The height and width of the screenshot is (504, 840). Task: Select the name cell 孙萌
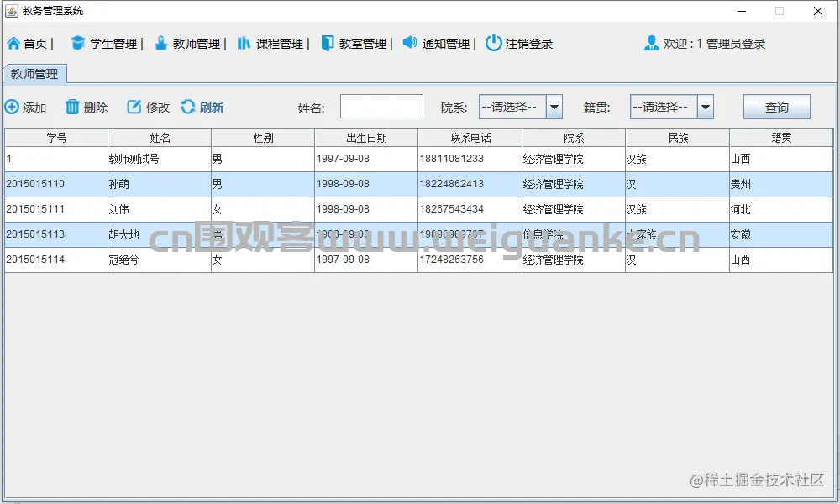pos(160,184)
